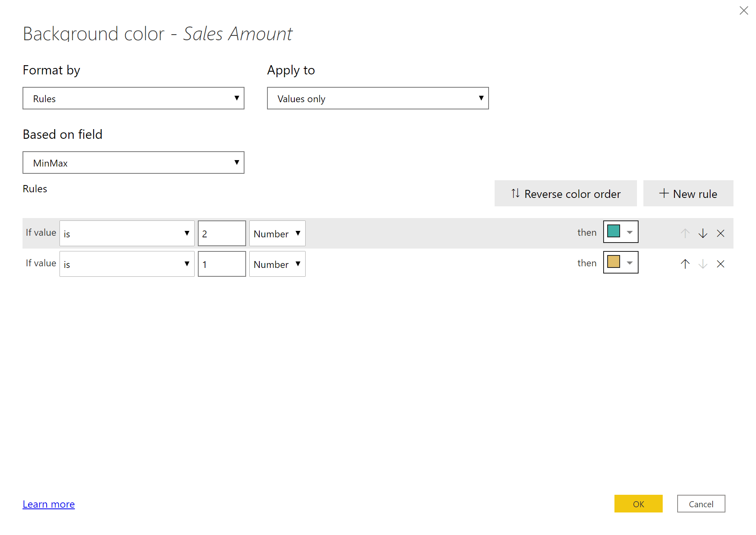Open the Learn more link

49,504
